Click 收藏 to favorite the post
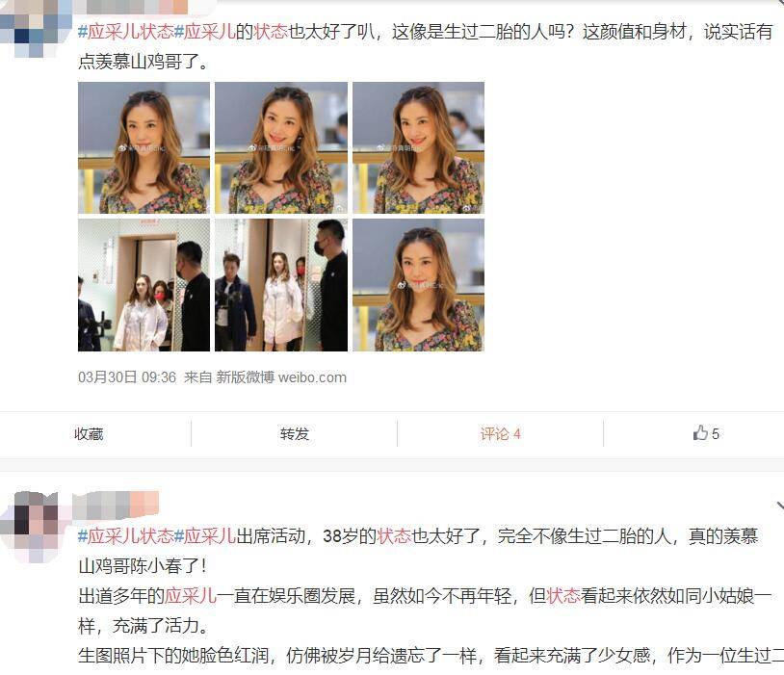Viewport: 784px width, 675px height. point(89,433)
